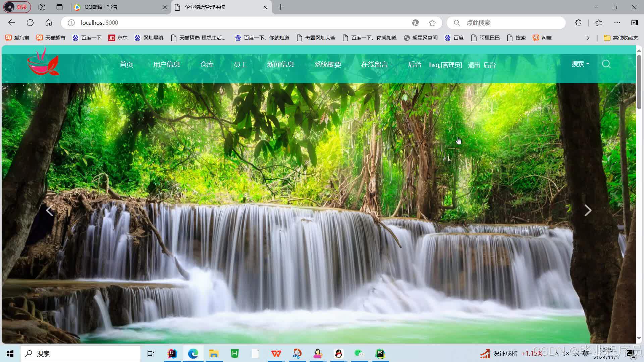This screenshot has width=644, height=362.
Task: Open the favorites list icon in toolbar
Action: pyautogui.click(x=599, y=23)
